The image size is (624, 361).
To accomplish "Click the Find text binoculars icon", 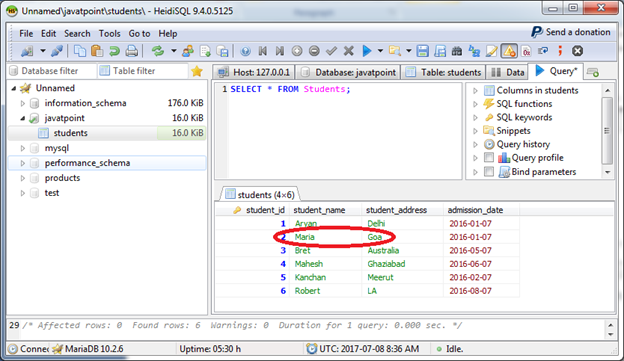I will pos(457,51).
